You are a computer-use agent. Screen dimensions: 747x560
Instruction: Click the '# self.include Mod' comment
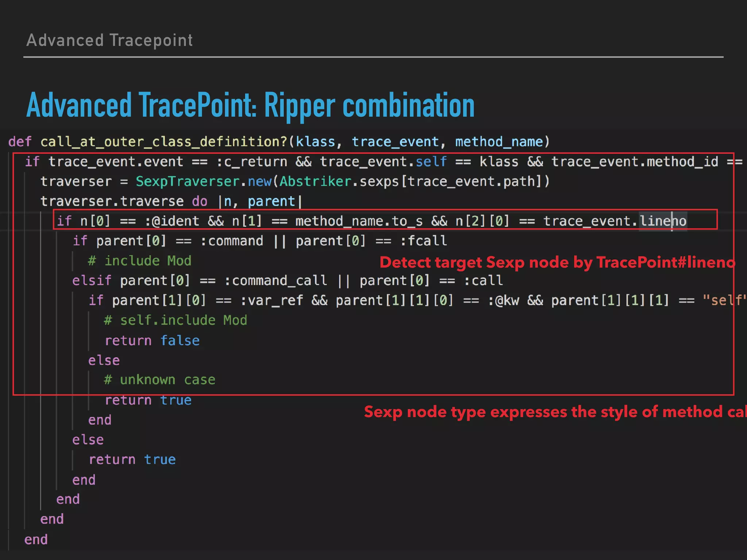tap(175, 320)
